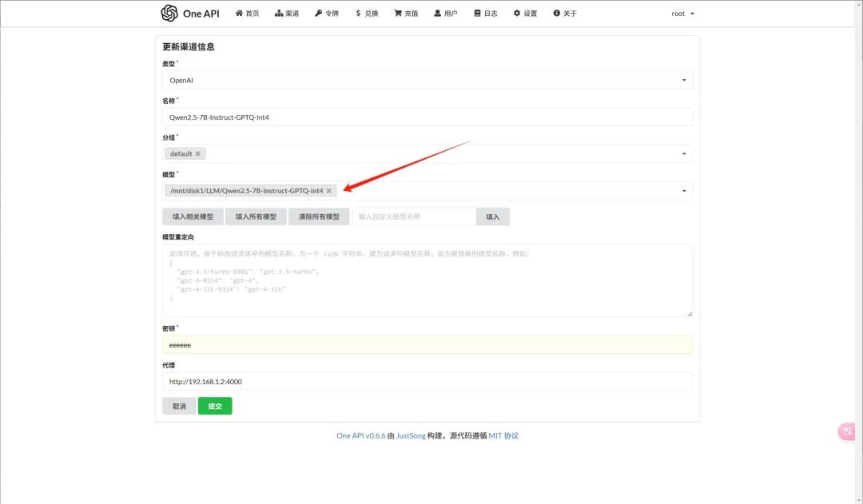Open the 首页 home page

pyautogui.click(x=248, y=14)
